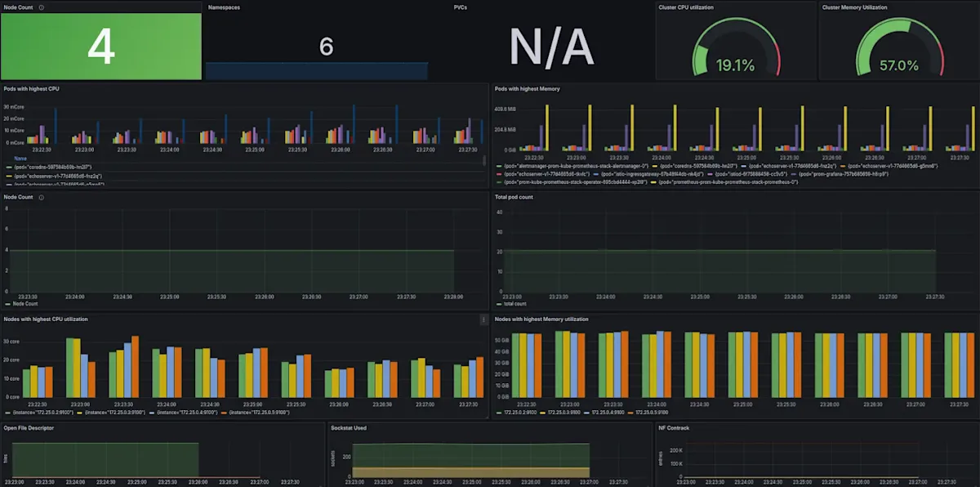Click the info icon beside the Node Count graph title
The image size is (980, 487).
click(x=42, y=197)
